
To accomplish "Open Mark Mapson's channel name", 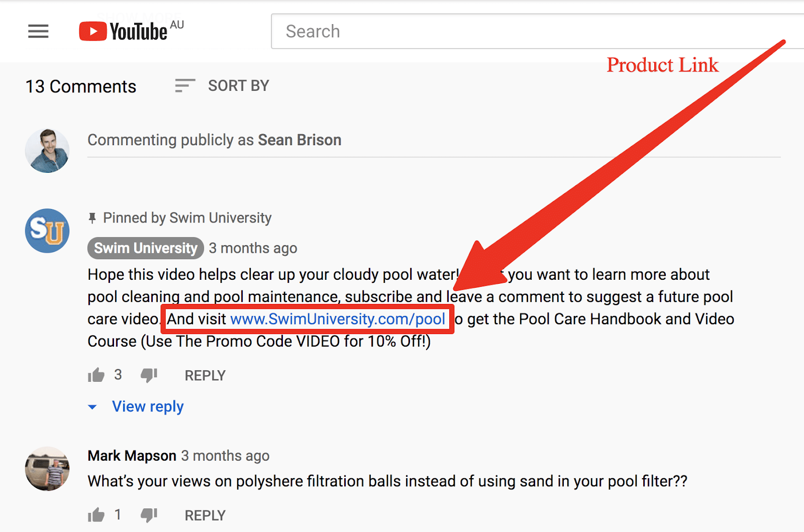I will (132, 456).
